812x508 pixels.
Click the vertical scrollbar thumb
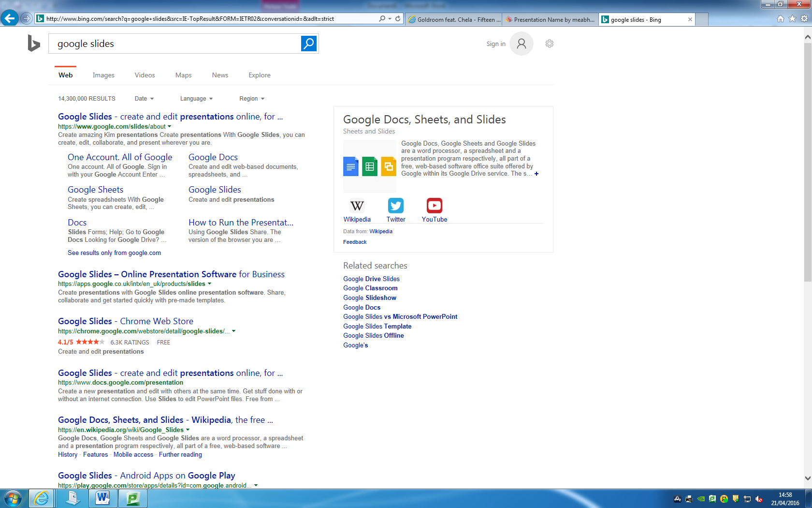click(808, 162)
